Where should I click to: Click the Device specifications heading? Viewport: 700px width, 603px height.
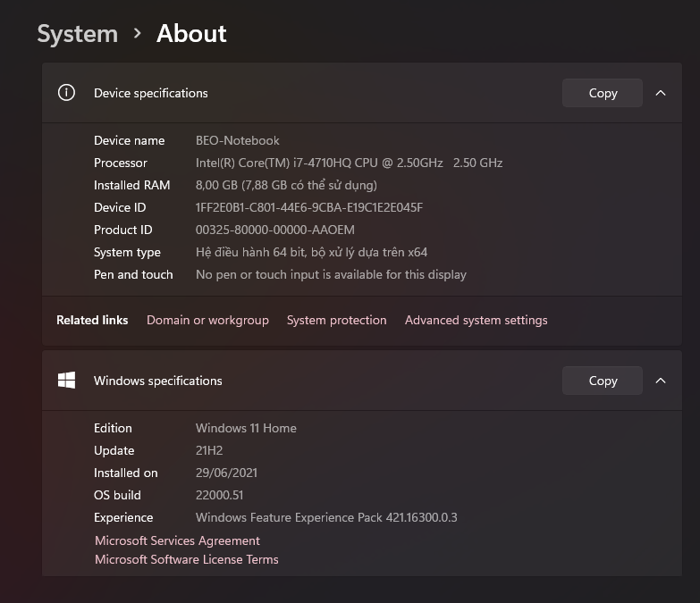pos(151,93)
